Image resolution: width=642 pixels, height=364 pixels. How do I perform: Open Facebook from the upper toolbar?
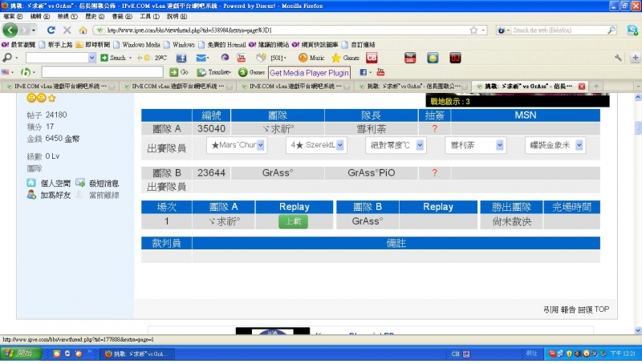point(181,58)
